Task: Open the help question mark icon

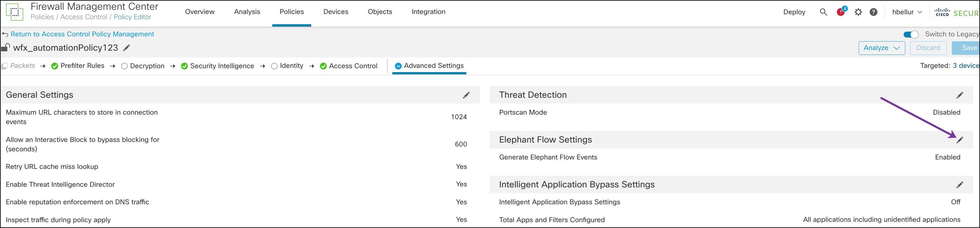Action: pyautogui.click(x=874, y=12)
